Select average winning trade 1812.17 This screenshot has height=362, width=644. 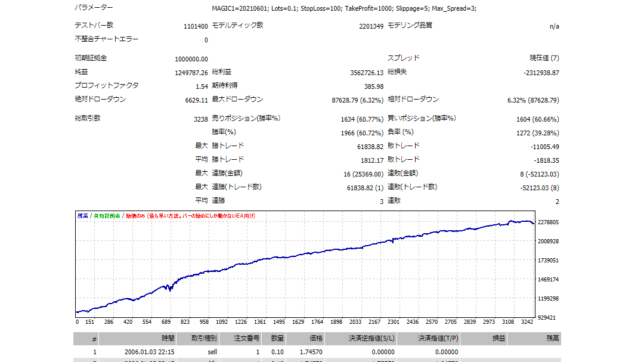(372, 160)
